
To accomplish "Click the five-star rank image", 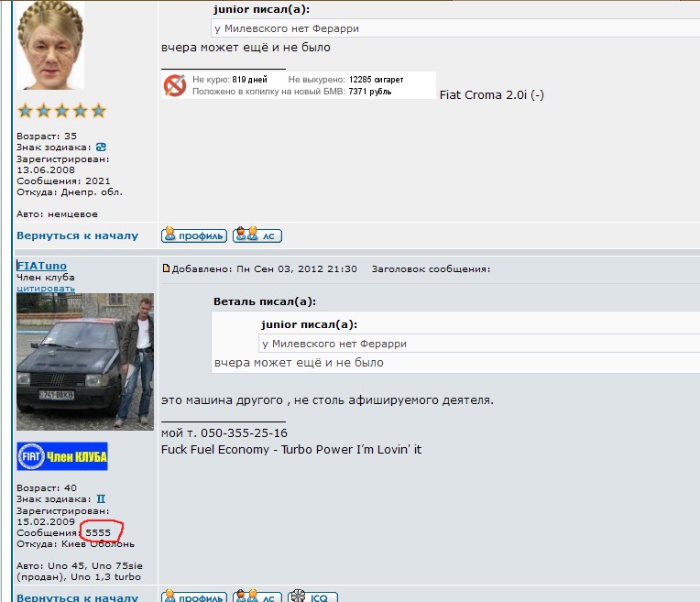I will (61, 111).
